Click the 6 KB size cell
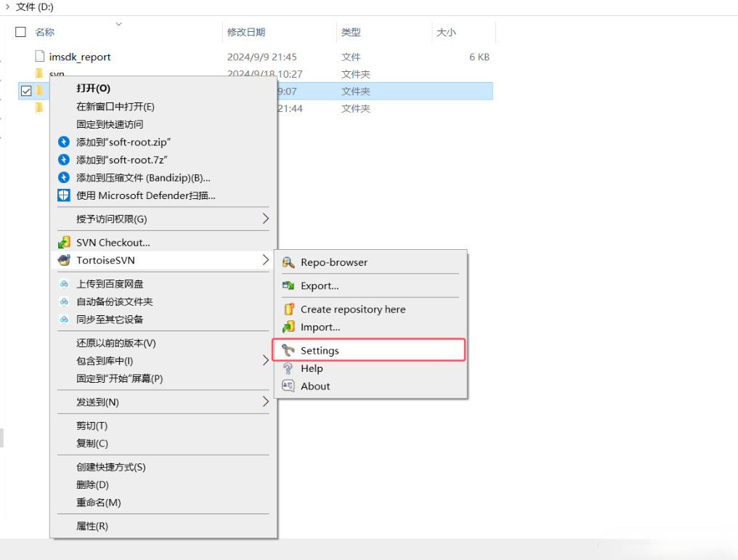The height and width of the screenshot is (560, 738). pos(479,57)
